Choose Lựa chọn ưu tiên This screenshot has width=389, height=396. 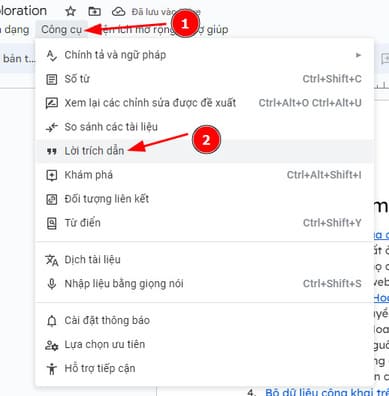pyautogui.click(x=204, y=344)
